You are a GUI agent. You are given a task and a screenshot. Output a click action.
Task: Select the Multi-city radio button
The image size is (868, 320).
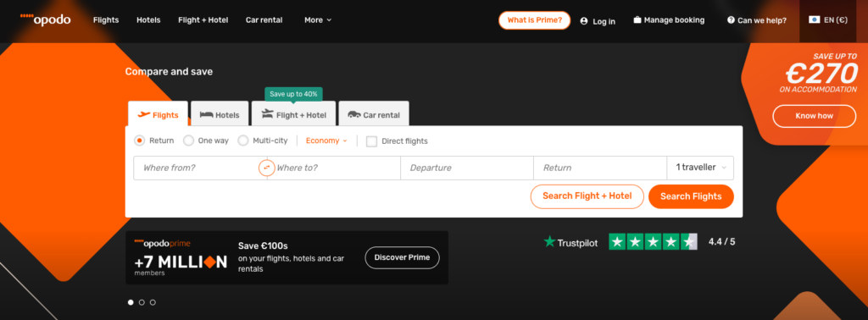tap(243, 141)
